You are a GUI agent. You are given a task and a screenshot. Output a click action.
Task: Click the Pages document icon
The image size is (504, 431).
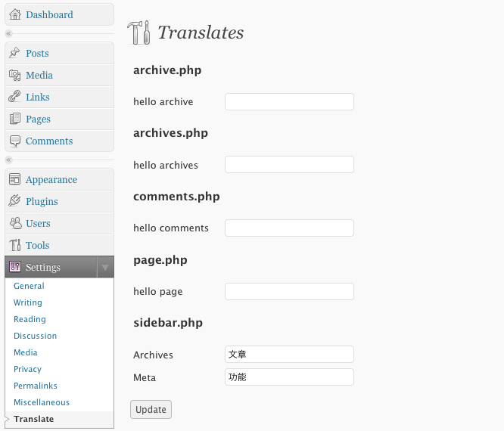click(15, 119)
